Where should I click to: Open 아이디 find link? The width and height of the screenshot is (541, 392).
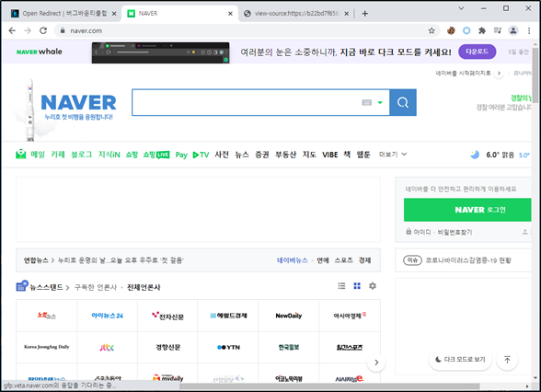pos(422,232)
